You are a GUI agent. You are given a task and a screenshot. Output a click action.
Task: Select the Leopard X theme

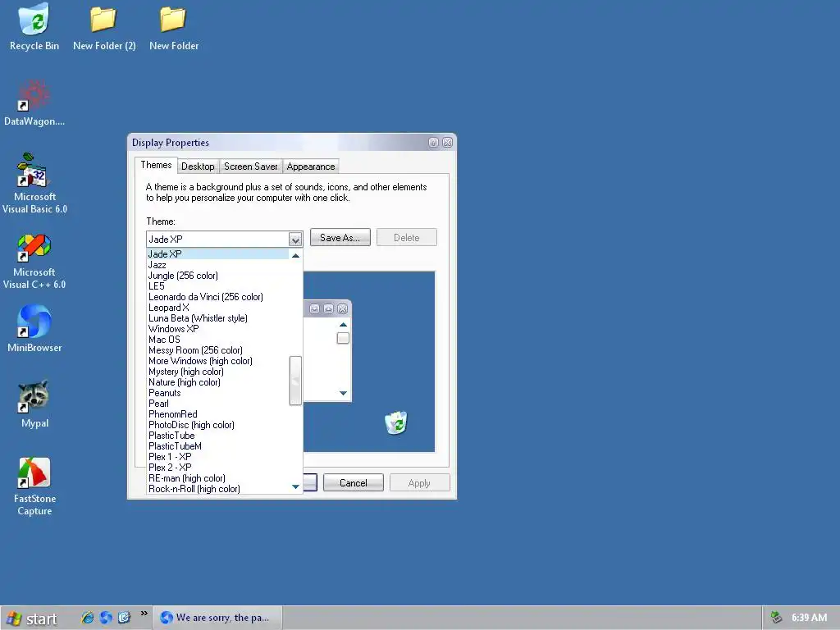(217, 308)
